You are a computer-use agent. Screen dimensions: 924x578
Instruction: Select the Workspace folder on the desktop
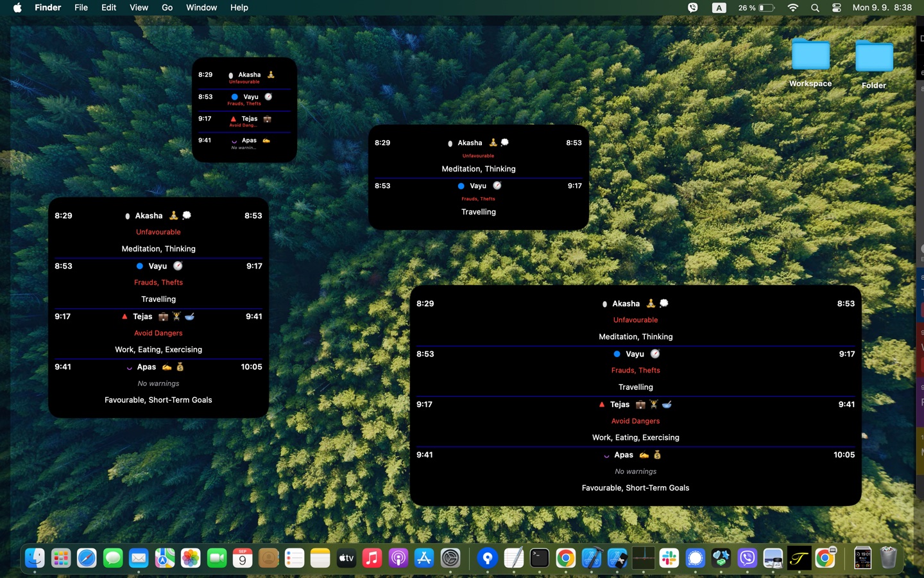[810, 62]
